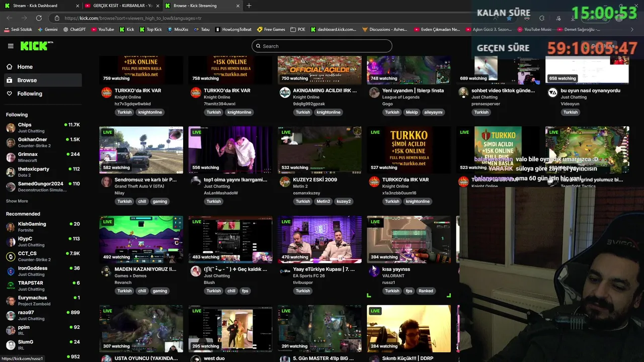Open 'kısa yayınss' stream title
644x362 pixels.
point(396,269)
